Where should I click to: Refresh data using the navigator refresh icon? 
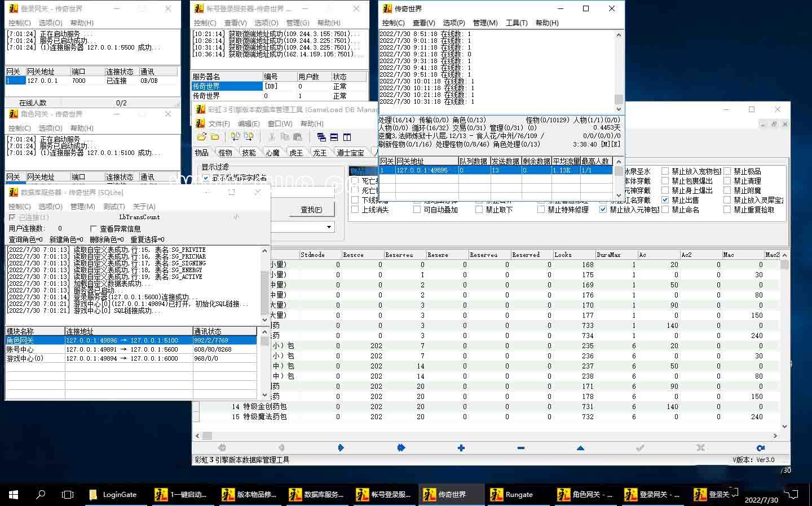(760, 448)
